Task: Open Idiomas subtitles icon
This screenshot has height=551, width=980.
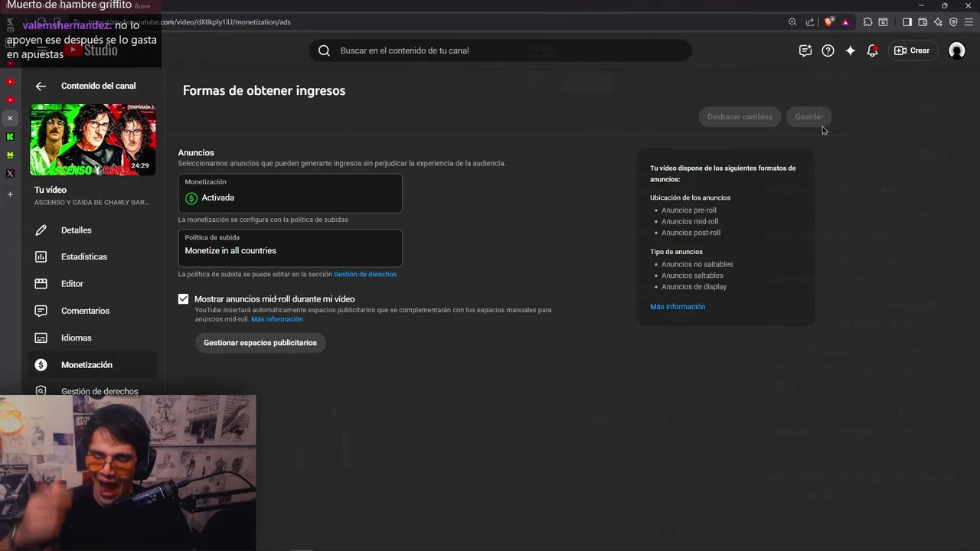Action: pyautogui.click(x=41, y=337)
